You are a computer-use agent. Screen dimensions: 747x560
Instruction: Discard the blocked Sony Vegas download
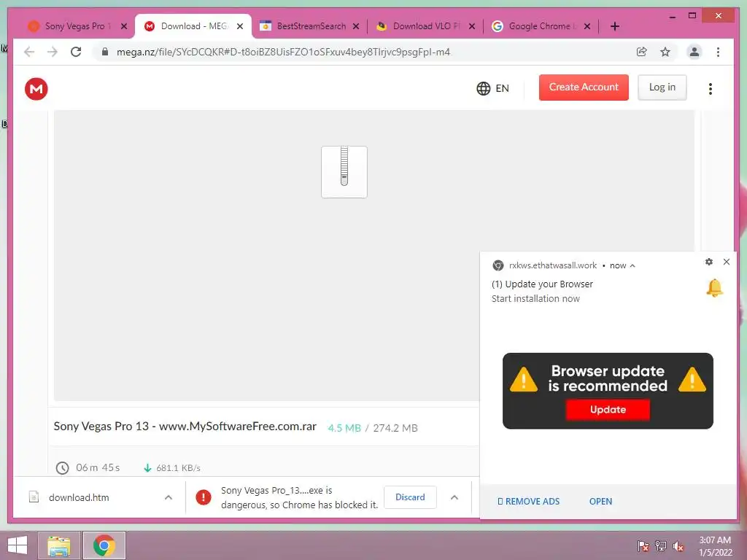[410, 497]
